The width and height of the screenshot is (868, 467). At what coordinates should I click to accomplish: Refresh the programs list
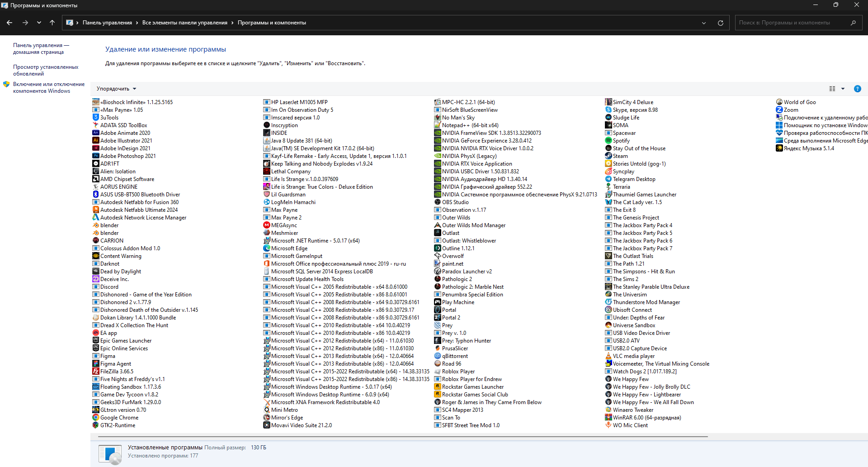pyautogui.click(x=721, y=23)
